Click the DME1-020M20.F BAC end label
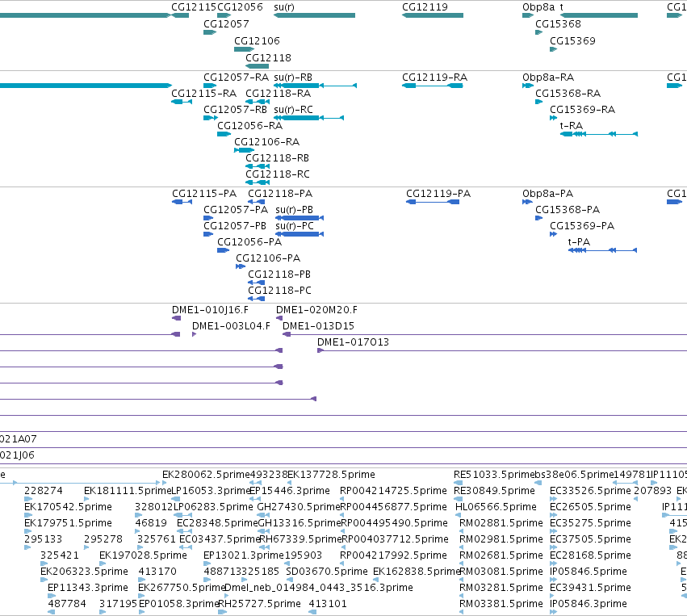The height and width of the screenshot is (616, 687). (316, 310)
